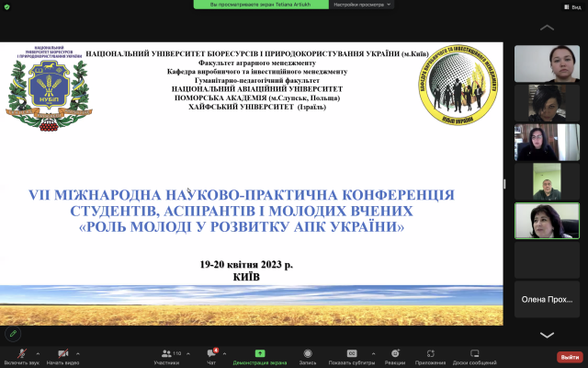Click ПОМОРСЬКА АКАДЕМІЯ line
The width and height of the screenshot is (588, 368).
click(257, 98)
